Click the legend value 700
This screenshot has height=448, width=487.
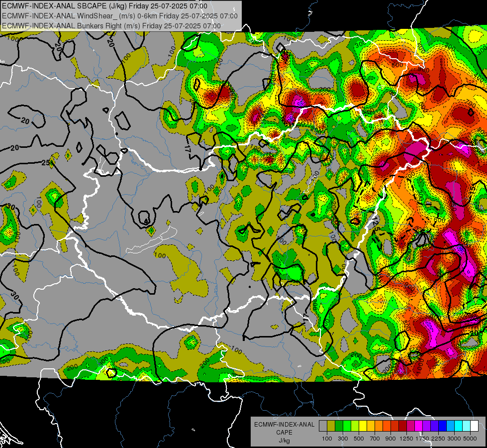pyautogui.click(x=375, y=439)
